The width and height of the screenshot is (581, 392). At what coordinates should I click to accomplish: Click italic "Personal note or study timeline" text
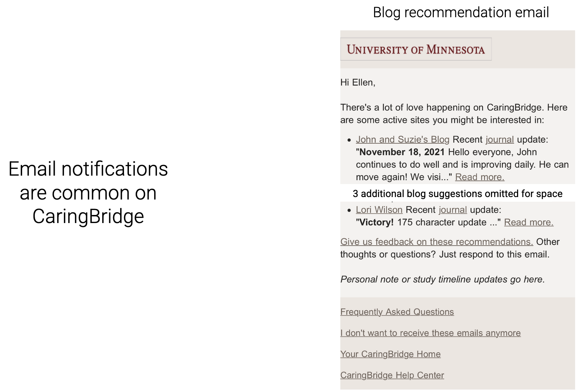[x=442, y=279]
